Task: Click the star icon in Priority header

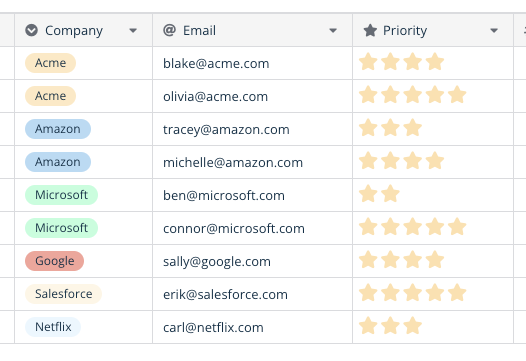Action: (x=370, y=31)
